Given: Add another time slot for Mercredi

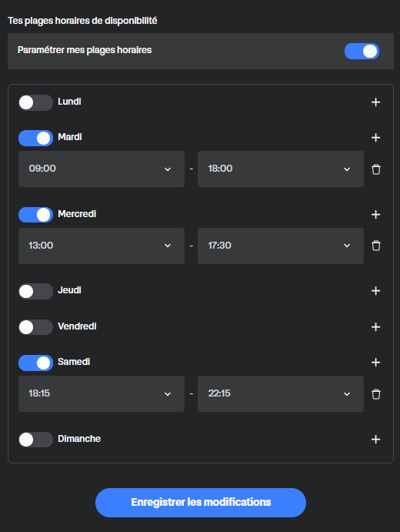Looking at the screenshot, I should 375,215.
